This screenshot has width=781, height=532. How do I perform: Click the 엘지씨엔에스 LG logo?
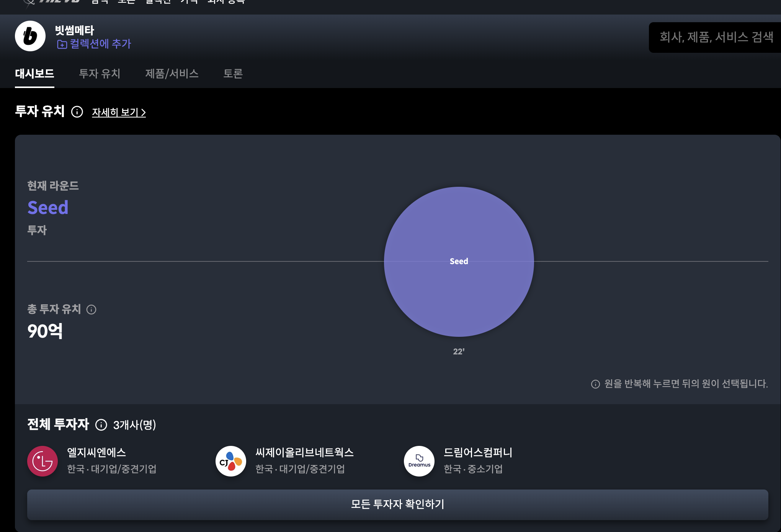coord(42,461)
